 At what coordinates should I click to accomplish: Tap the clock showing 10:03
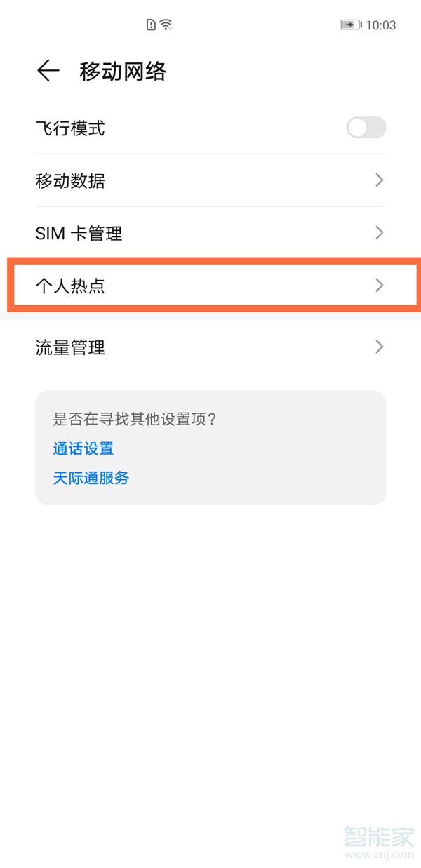click(383, 24)
